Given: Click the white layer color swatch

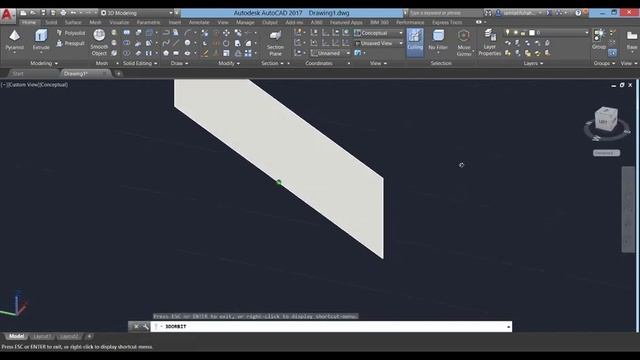Looking at the screenshot, I should (532, 33).
